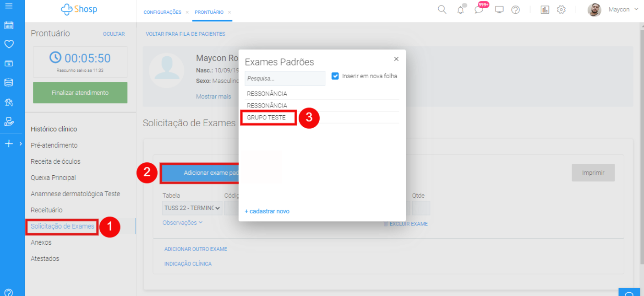The image size is (644, 296).
Task: Click the help question mark in header
Action: [x=515, y=10]
